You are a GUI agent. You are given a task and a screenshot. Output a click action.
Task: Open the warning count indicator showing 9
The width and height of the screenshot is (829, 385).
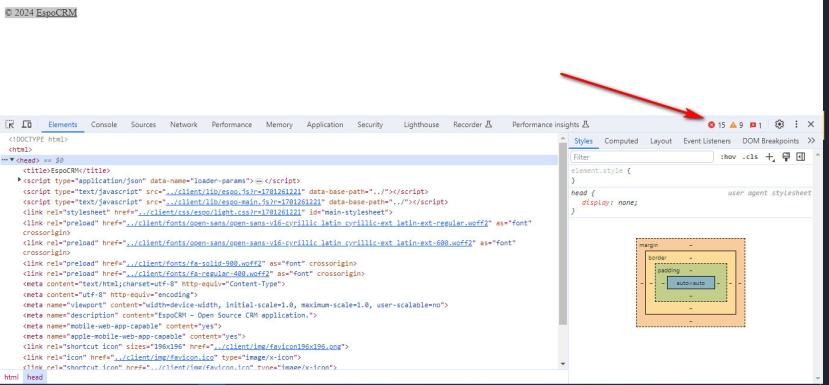point(736,125)
